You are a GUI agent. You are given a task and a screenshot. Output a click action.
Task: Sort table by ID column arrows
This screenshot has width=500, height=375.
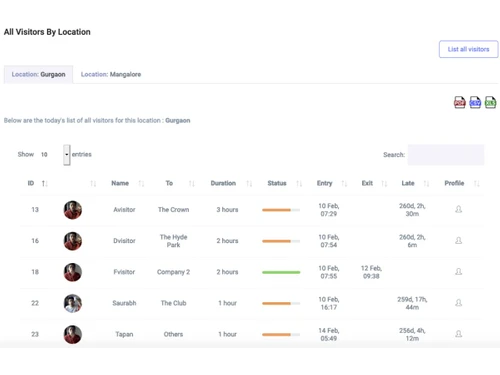[x=44, y=183]
